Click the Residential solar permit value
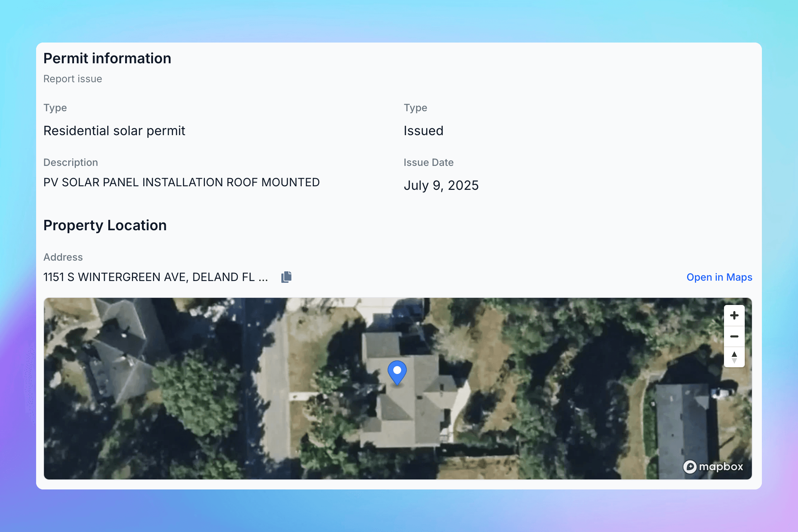This screenshot has height=532, width=798. [114, 131]
